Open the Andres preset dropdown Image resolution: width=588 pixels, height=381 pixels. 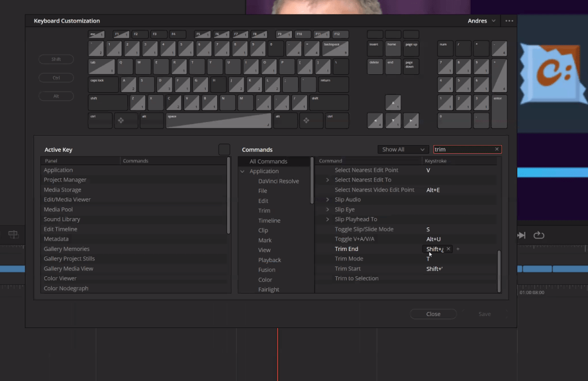(x=482, y=21)
